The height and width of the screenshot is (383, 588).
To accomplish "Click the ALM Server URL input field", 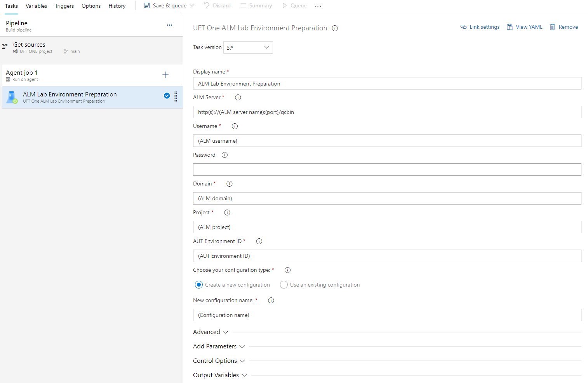I will point(387,112).
